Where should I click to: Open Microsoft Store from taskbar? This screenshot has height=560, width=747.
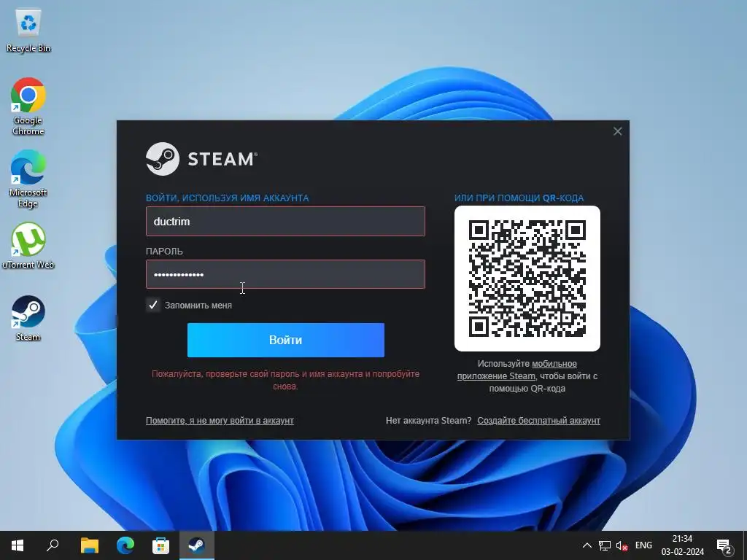pyautogui.click(x=160, y=545)
